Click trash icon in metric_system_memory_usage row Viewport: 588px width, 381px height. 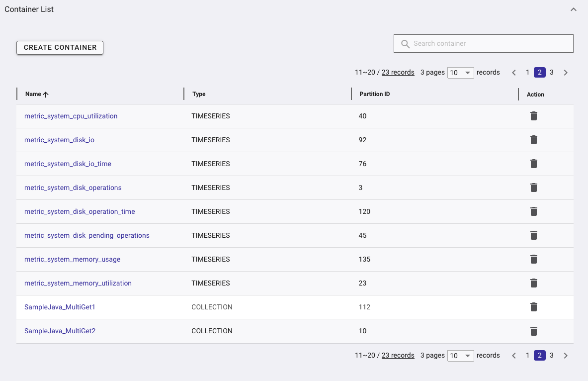pyautogui.click(x=534, y=259)
